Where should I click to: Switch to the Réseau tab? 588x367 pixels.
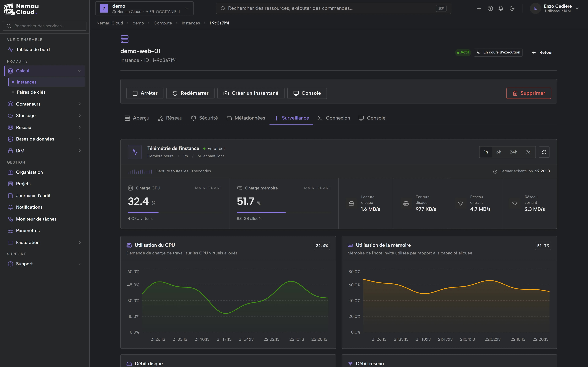[170, 118]
